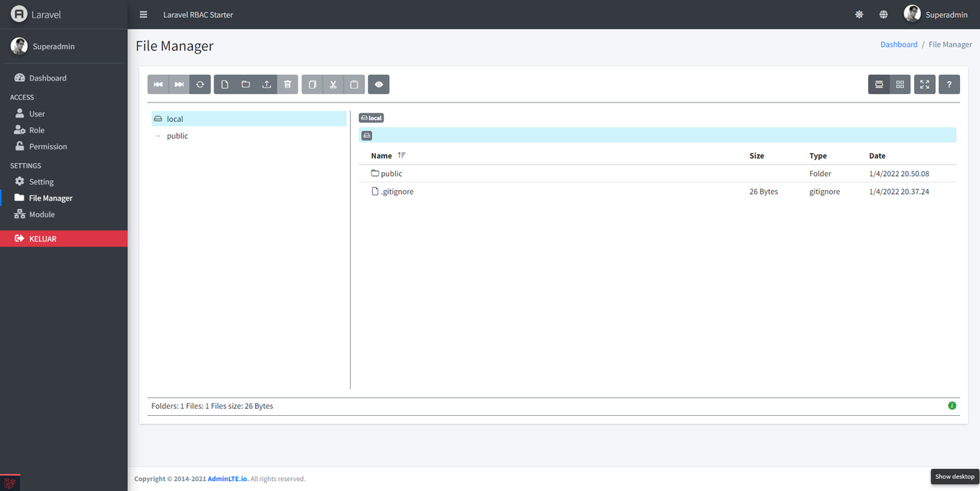Click the Laravel brand logo
Image resolution: width=980 pixels, height=491 pixels.
point(36,15)
